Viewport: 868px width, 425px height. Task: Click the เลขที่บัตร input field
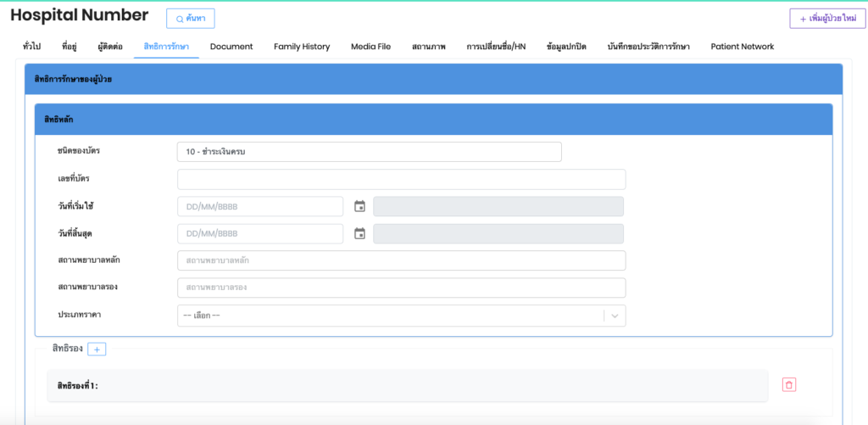[x=401, y=179]
